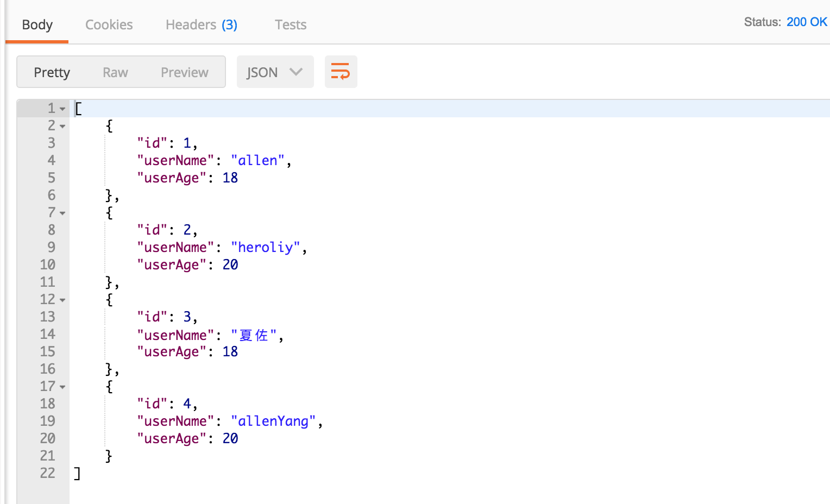Click the Status label text
The image size is (830, 504).
tap(763, 22)
